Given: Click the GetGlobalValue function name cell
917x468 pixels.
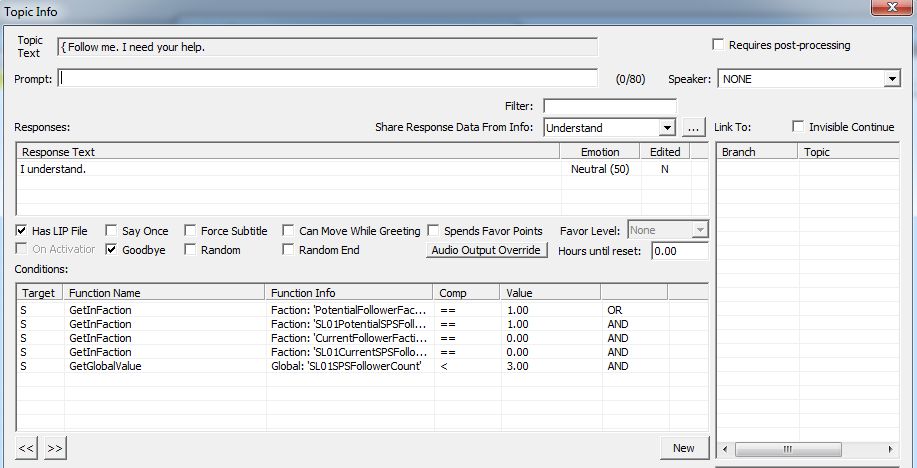Looking at the screenshot, I should (165, 366).
